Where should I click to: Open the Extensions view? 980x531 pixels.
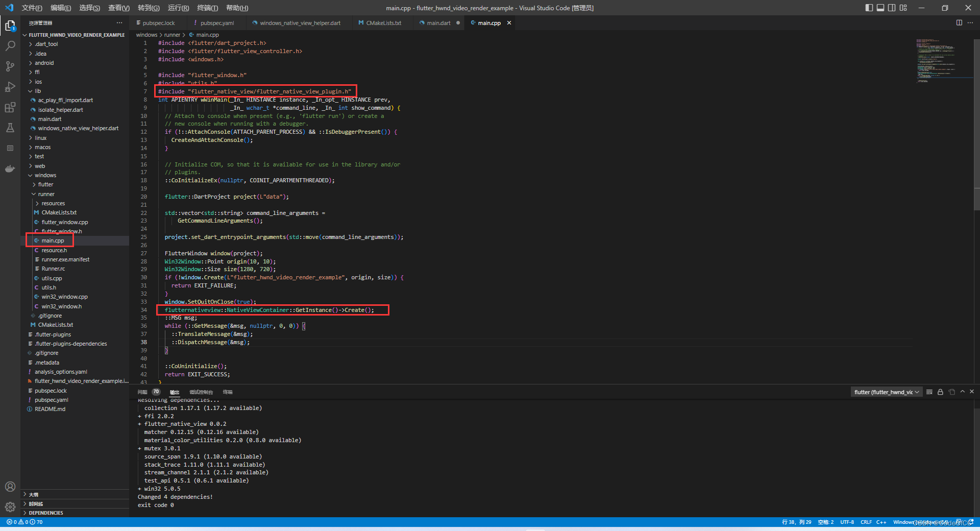click(x=10, y=107)
